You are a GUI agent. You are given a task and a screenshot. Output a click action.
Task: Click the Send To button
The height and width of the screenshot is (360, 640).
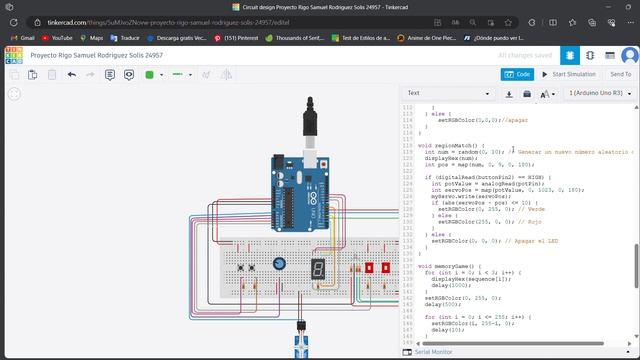(620, 74)
